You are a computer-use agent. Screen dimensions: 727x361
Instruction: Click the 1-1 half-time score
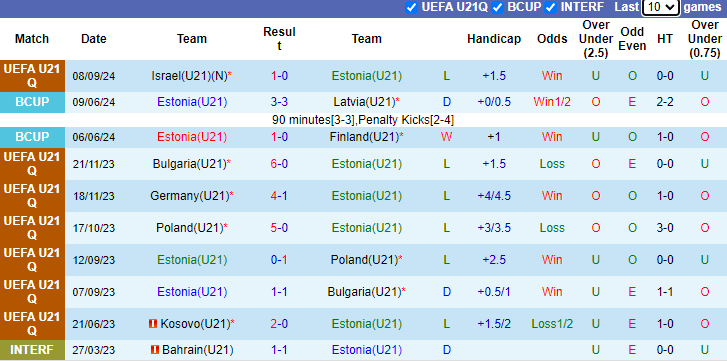pyautogui.click(x=665, y=292)
